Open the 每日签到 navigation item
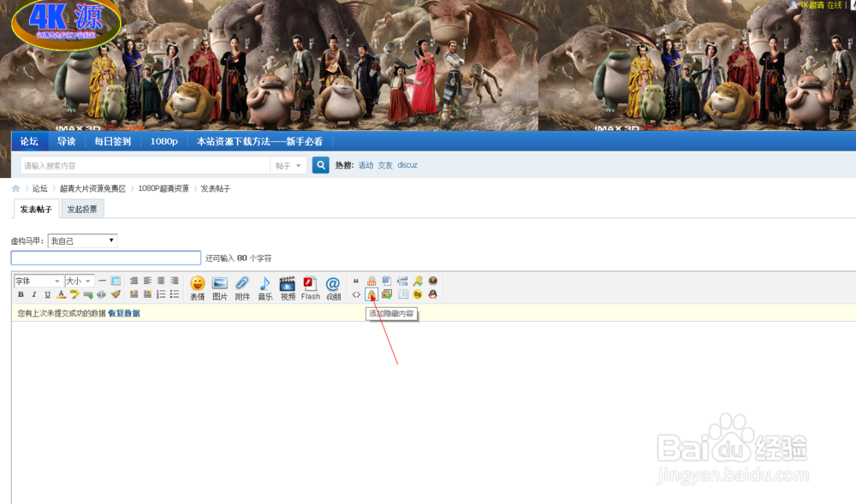Image resolution: width=856 pixels, height=504 pixels. [112, 141]
